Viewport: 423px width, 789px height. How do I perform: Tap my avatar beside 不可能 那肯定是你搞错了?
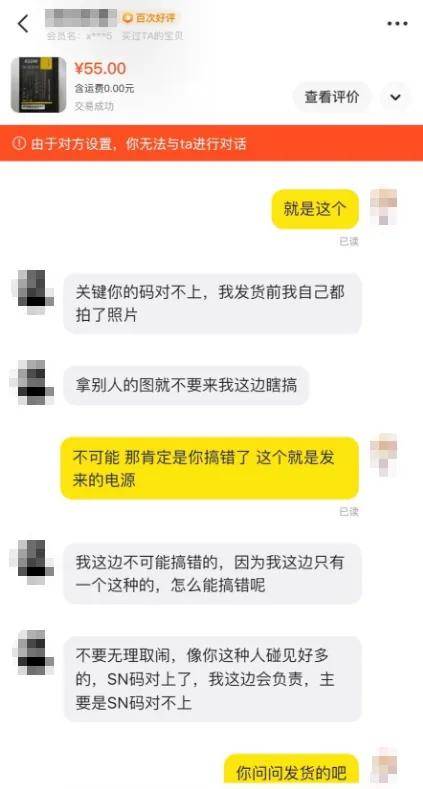coord(384,453)
